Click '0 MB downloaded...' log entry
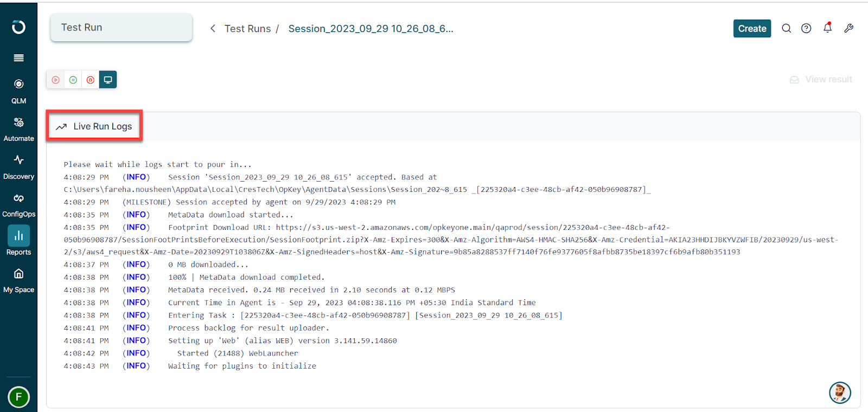Image resolution: width=868 pixels, height=412 pixels. tap(208, 265)
